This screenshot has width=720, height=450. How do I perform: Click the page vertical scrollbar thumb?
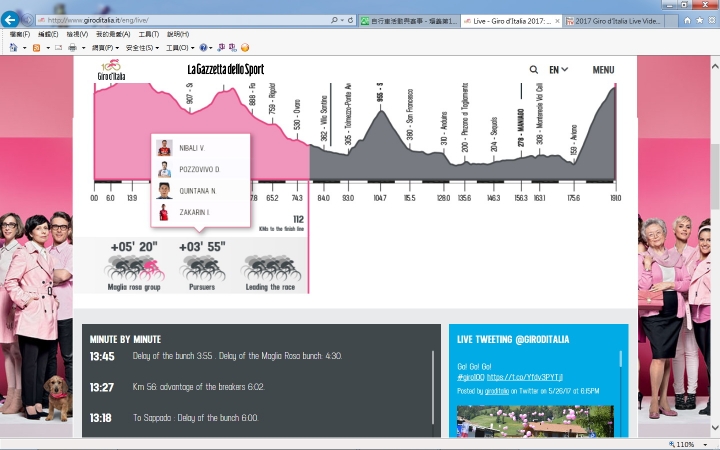pyautogui.click(x=714, y=177)
